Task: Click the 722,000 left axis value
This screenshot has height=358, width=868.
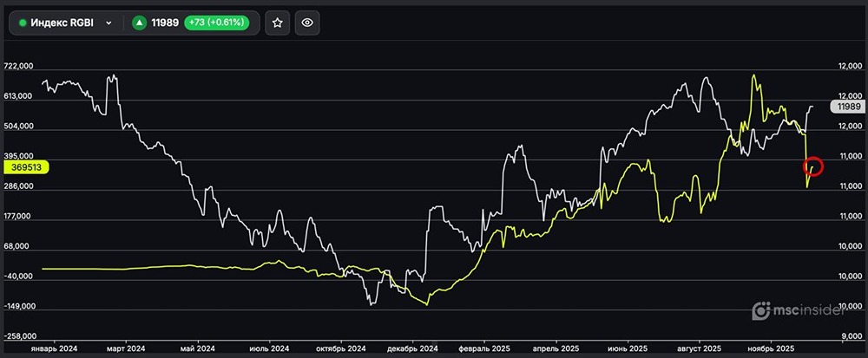Action: [x=17, y=67]
